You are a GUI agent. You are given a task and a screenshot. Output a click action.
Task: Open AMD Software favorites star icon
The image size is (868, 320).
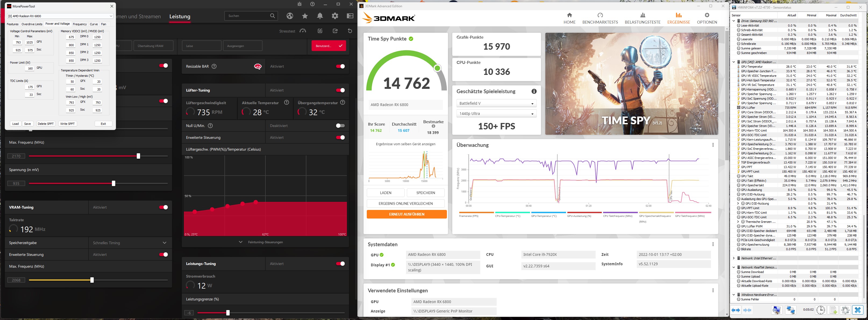[x=305, y=16]
